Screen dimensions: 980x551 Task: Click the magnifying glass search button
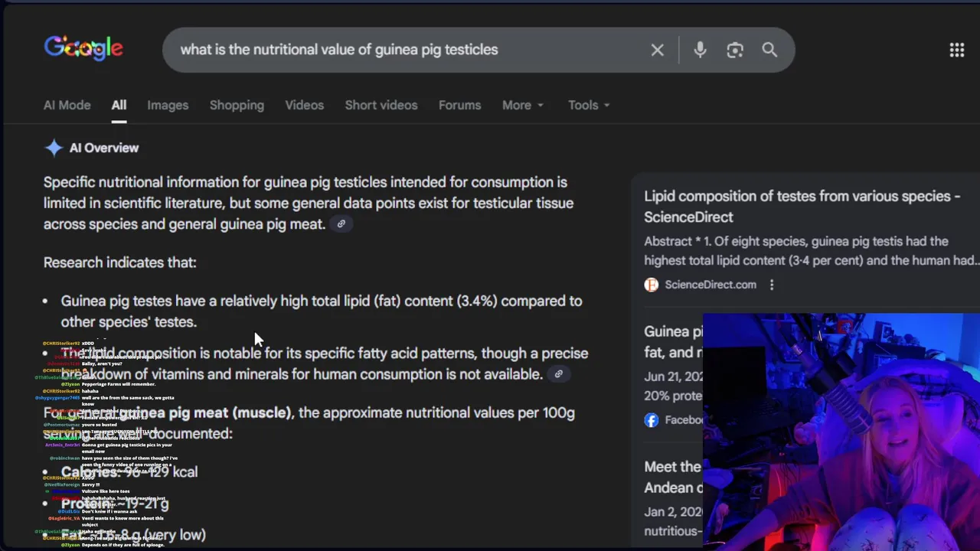[x=769, y=51]
